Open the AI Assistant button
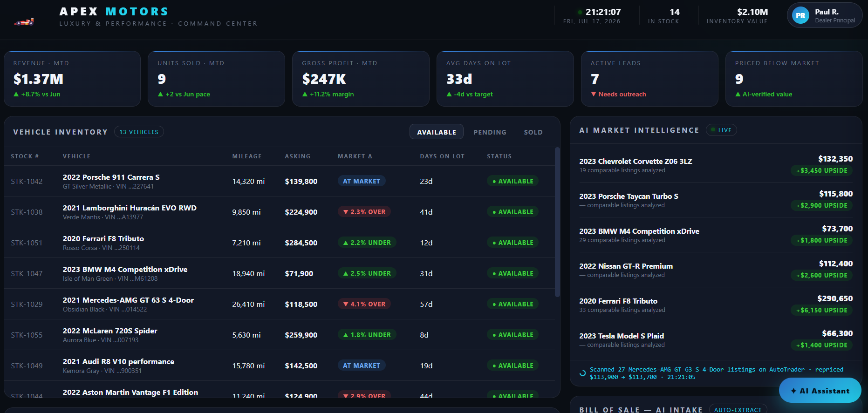868x413 pixels. coord(820,391)
